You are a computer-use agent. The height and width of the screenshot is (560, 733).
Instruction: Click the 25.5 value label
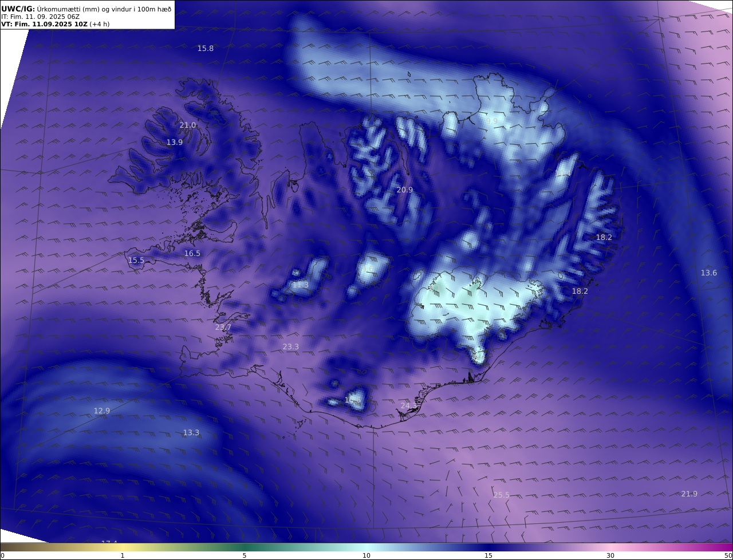point(502,495)
